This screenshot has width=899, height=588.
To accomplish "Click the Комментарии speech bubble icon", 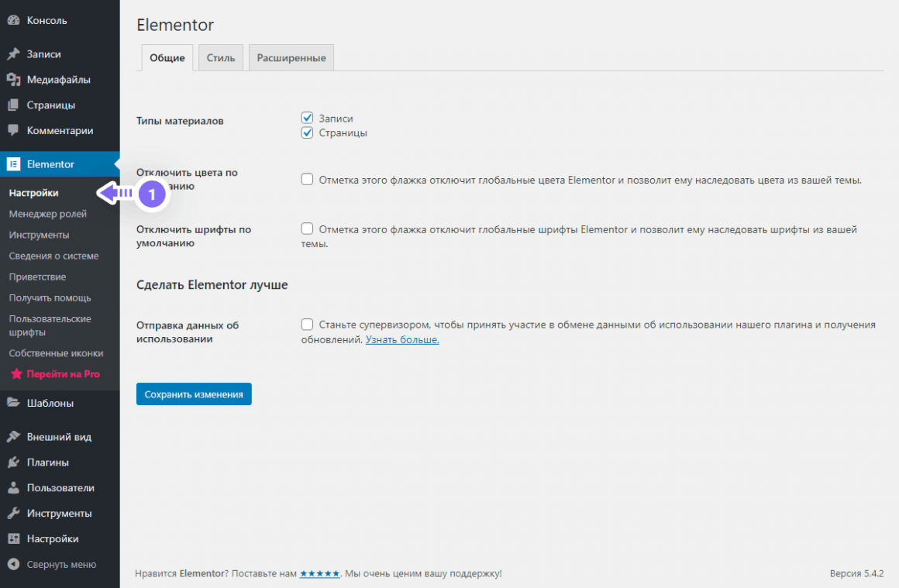I will 13,131.
